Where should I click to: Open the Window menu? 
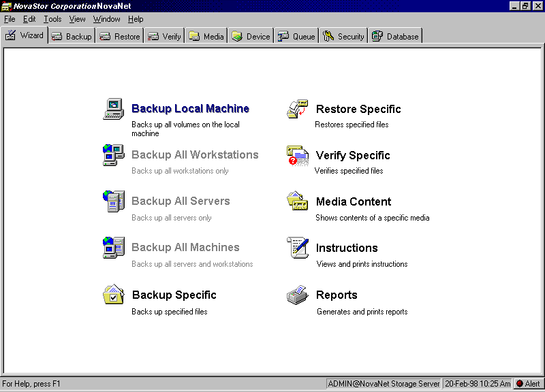(x=106, y=19)
